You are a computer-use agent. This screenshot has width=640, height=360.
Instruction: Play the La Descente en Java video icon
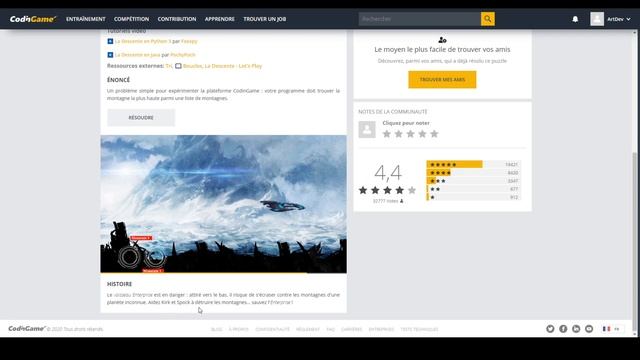[x=110, y=55]
